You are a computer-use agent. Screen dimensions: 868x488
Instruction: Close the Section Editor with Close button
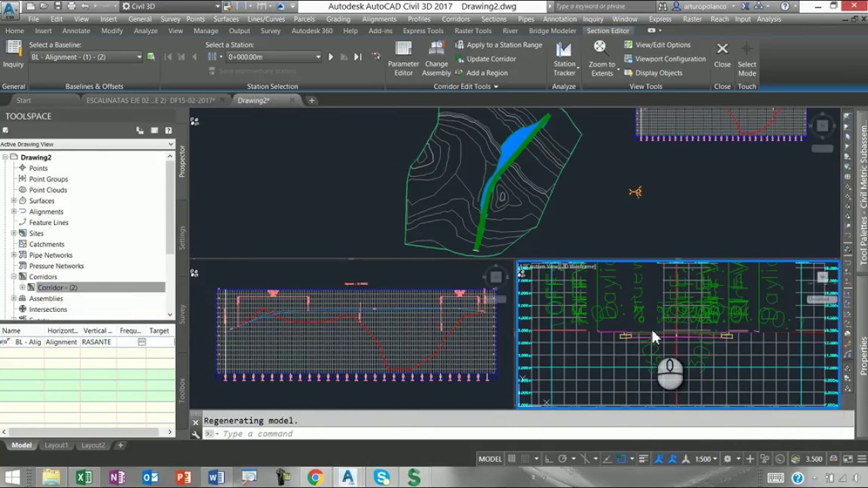(722, 54)
